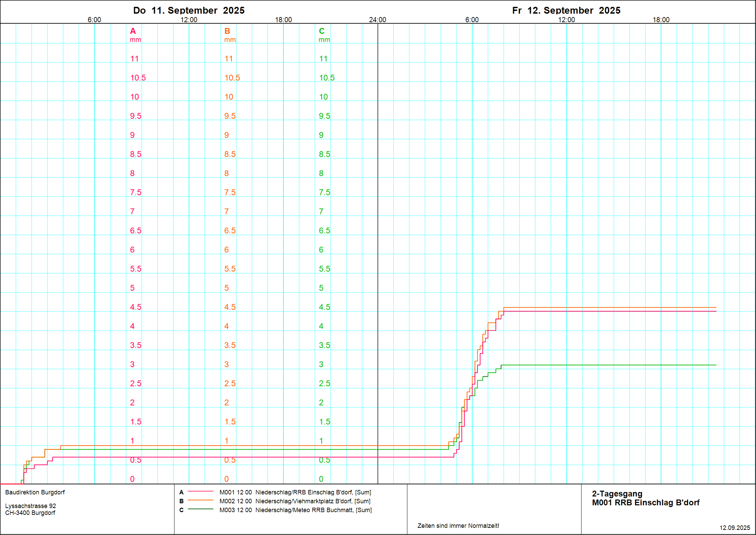756x535 pixels.
Task: Click the 'M001 RRB Einschlag B'dorf' title
Action: click(646, 503)
